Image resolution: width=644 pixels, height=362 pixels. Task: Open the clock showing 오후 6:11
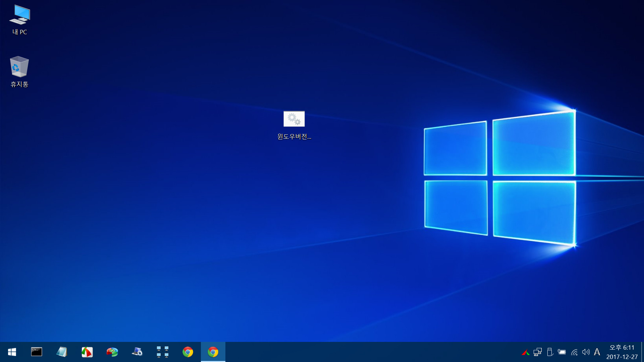tap(622, 348)
